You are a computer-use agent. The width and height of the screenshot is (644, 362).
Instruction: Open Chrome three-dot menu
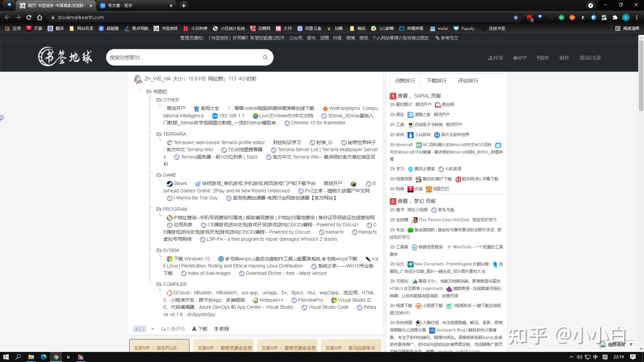pyautogui.click(x=637, y=17)
